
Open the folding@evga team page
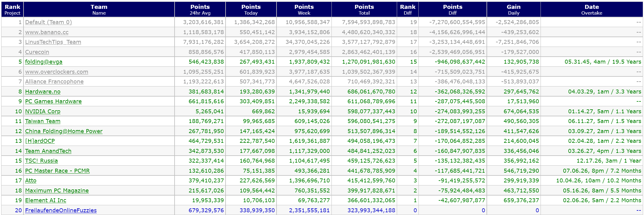click(44, 62)
